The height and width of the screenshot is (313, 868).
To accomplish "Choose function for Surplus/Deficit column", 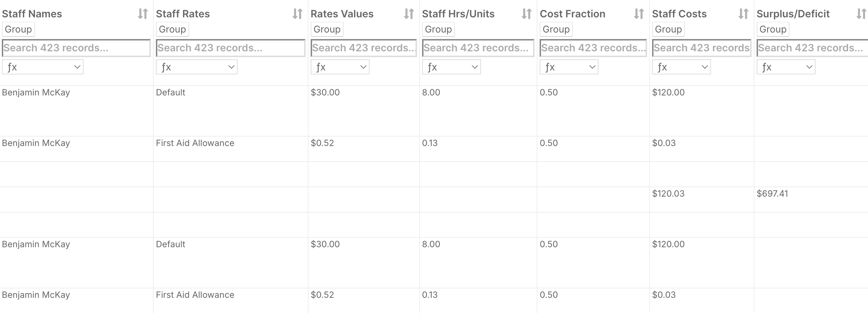I will (786, 67).
